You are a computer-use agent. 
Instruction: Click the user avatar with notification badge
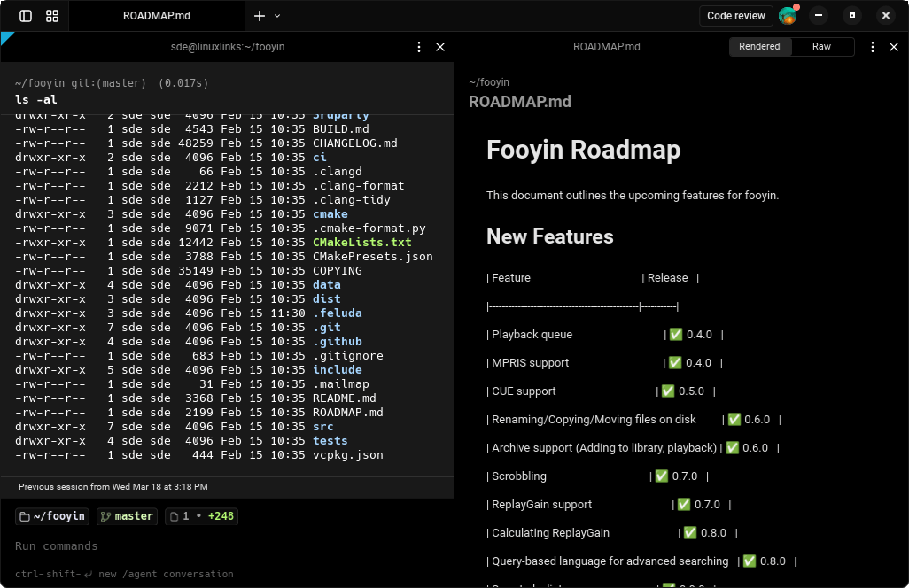[x=788, y=15]
